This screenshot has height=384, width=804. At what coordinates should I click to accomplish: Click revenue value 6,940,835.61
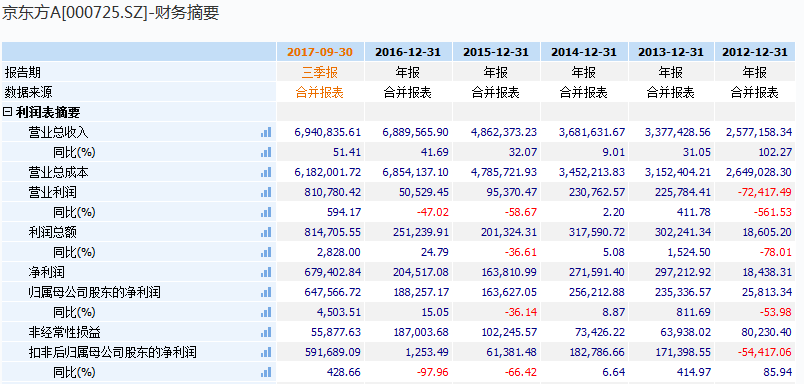click(328, 132)
